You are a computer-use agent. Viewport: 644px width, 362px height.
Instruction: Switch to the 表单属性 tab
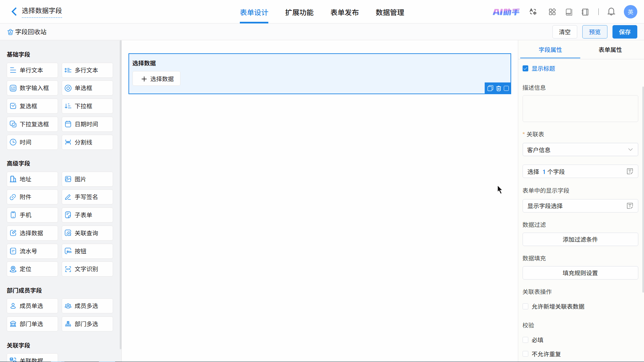tap(610, 50)
